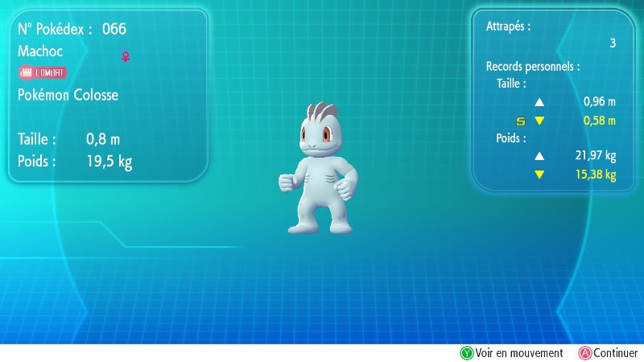Select the 0,8 m height value
The image size is (644, 362).
coord(102,138)
